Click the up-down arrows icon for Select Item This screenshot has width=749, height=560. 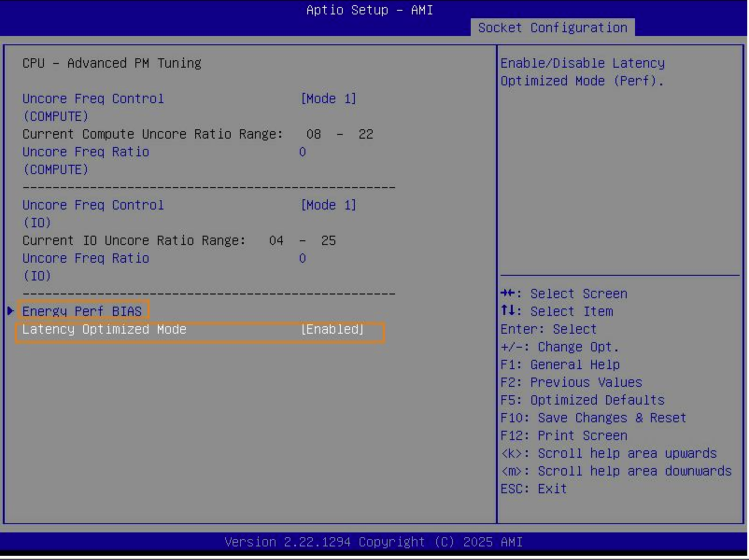pos(508,311)
